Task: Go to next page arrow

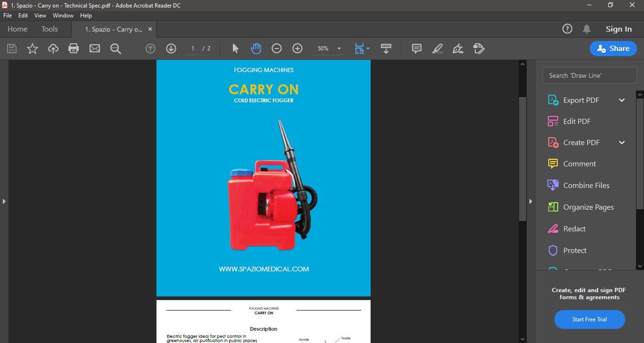Action: [171, 49]
